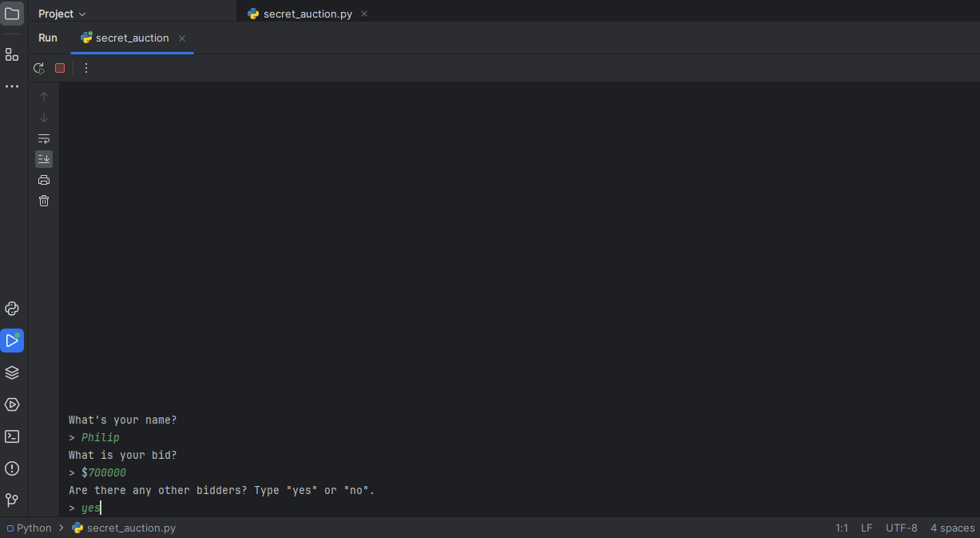Open more run toolbar options

pos(86,68)
